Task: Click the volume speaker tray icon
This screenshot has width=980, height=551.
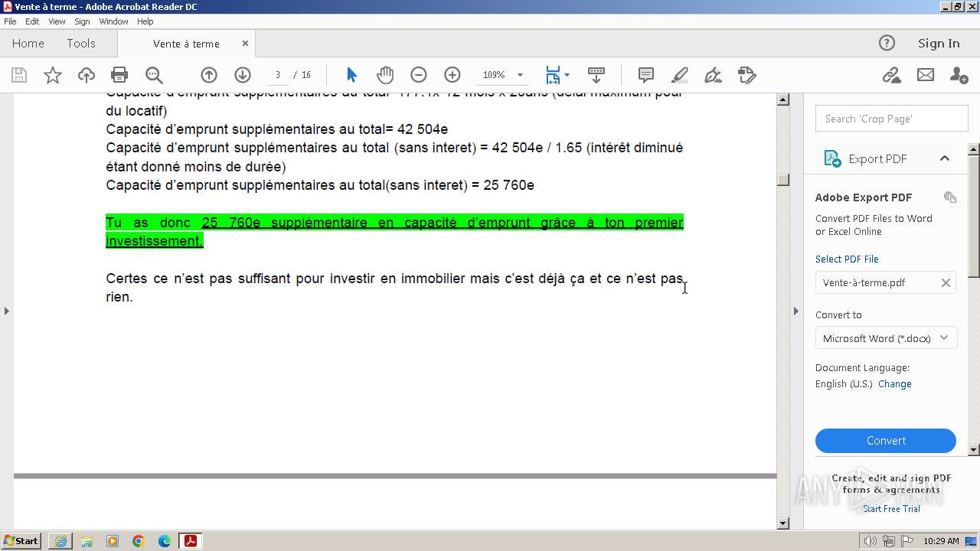Action: tap(871, 541)
